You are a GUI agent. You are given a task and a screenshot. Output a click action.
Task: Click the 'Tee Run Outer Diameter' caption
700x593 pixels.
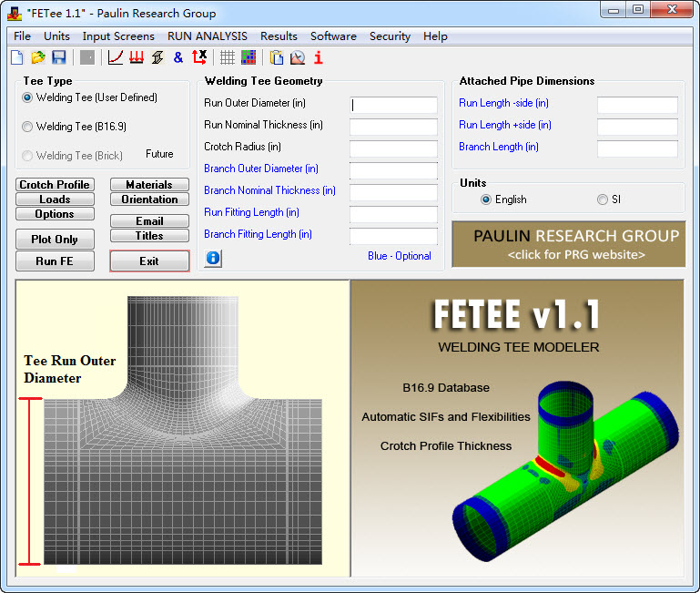coord(70,369)
